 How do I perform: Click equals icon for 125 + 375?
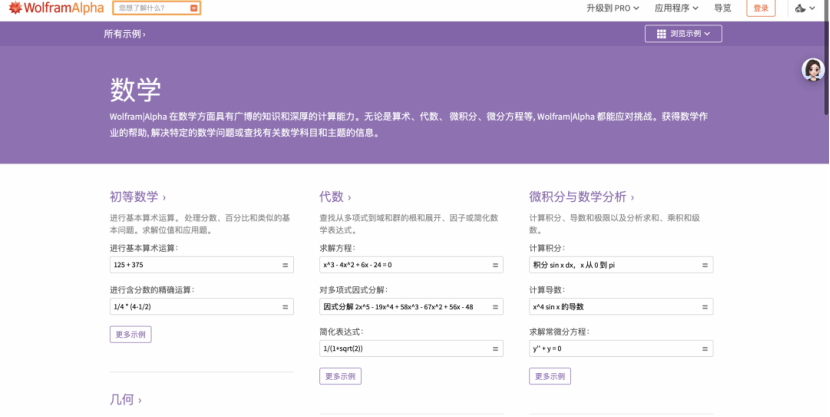click(x=285, y=265)
